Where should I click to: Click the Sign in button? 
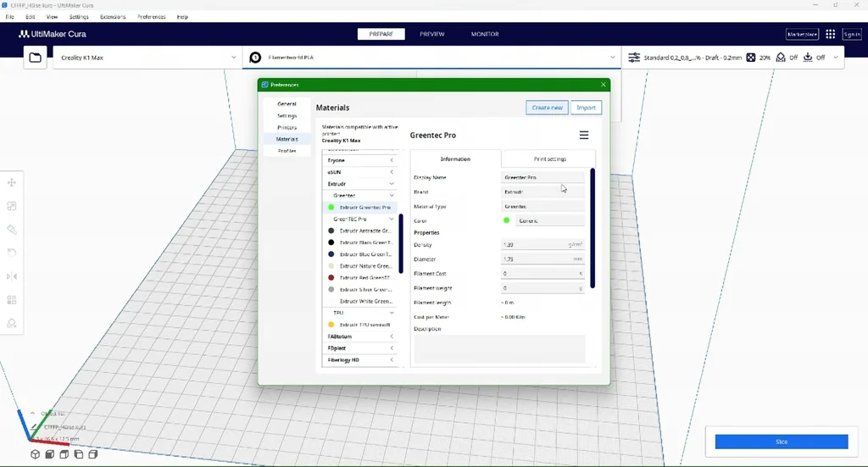point(852,34)
